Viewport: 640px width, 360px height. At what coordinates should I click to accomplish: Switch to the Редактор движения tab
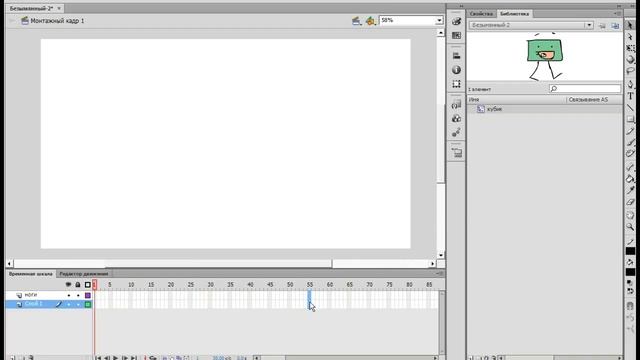click(x=84, y=274)
